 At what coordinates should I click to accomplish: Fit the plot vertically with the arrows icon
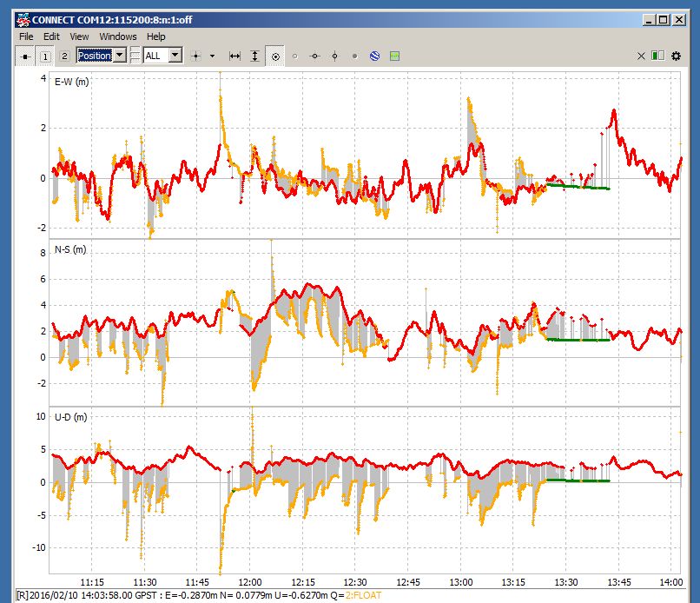pos(254,56)
